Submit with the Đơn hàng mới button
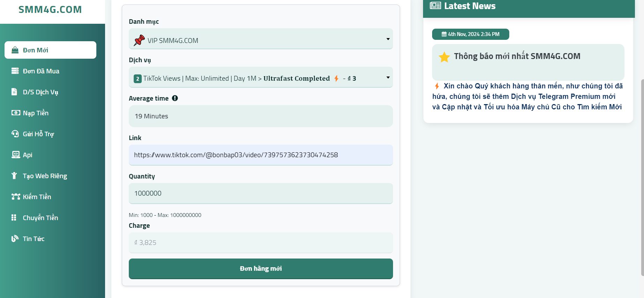 point(261,269)
